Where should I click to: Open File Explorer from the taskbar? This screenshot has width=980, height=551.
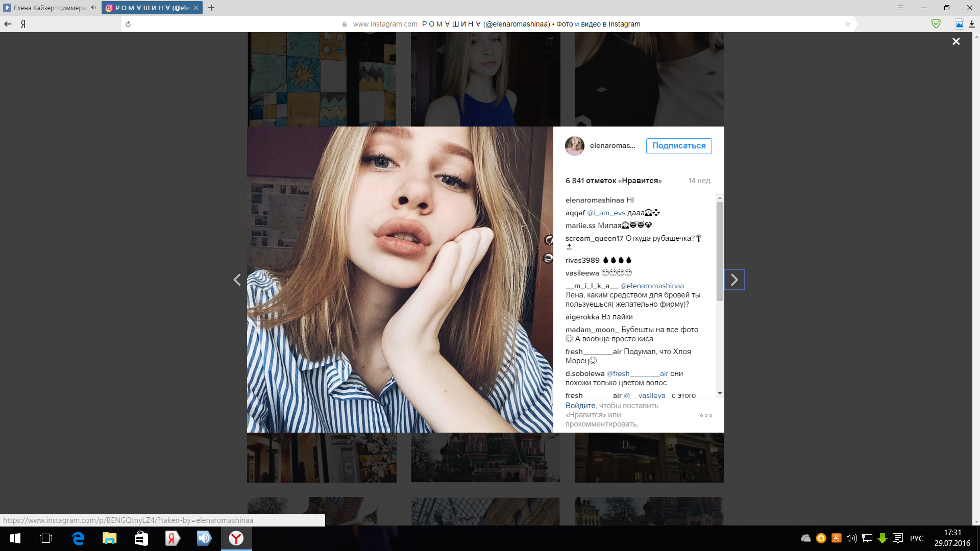point(110,538)
